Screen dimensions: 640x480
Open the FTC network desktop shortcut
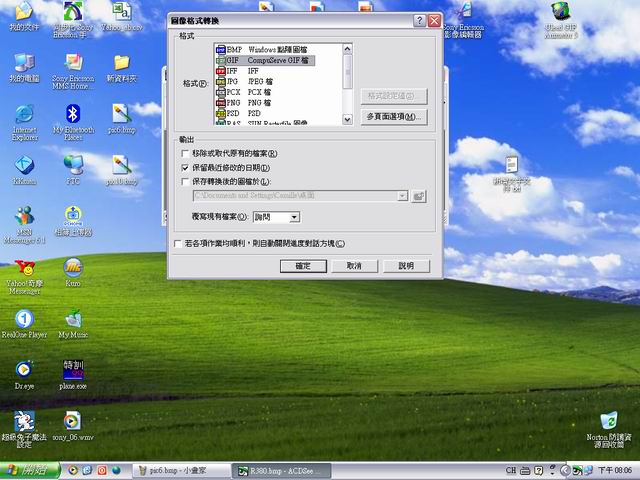(73, 170)
